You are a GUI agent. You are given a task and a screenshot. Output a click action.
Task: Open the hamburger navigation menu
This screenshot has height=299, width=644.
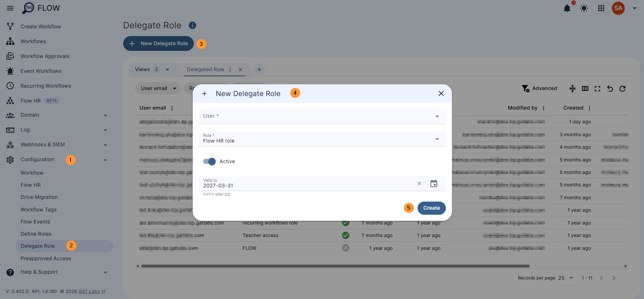click(x=10, y=8)
